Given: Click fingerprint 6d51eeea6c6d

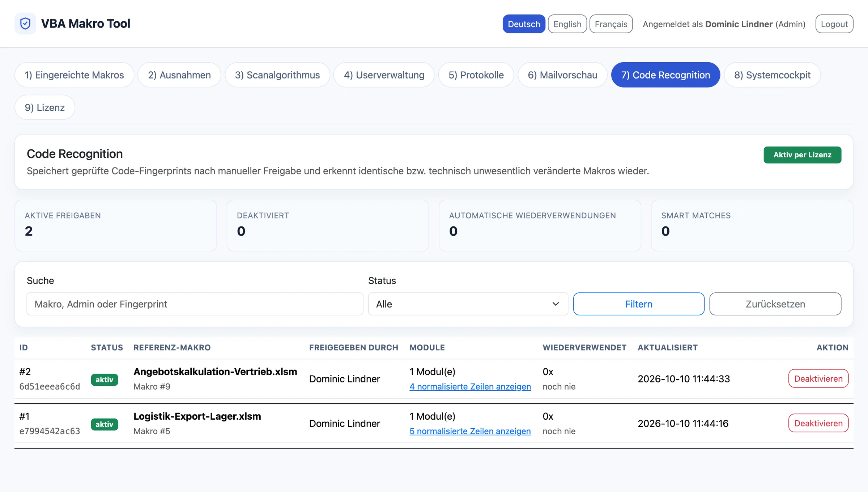Looking at the screenshot, I should 50,387.
